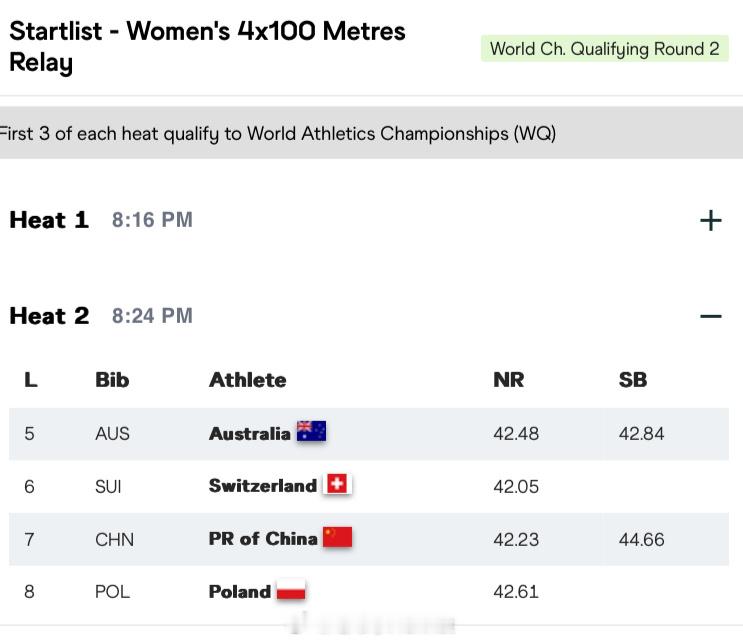Select the World Ch. Qualifying Round 2 badge
Screen dimensions: 743x642
tap(604, 49)
